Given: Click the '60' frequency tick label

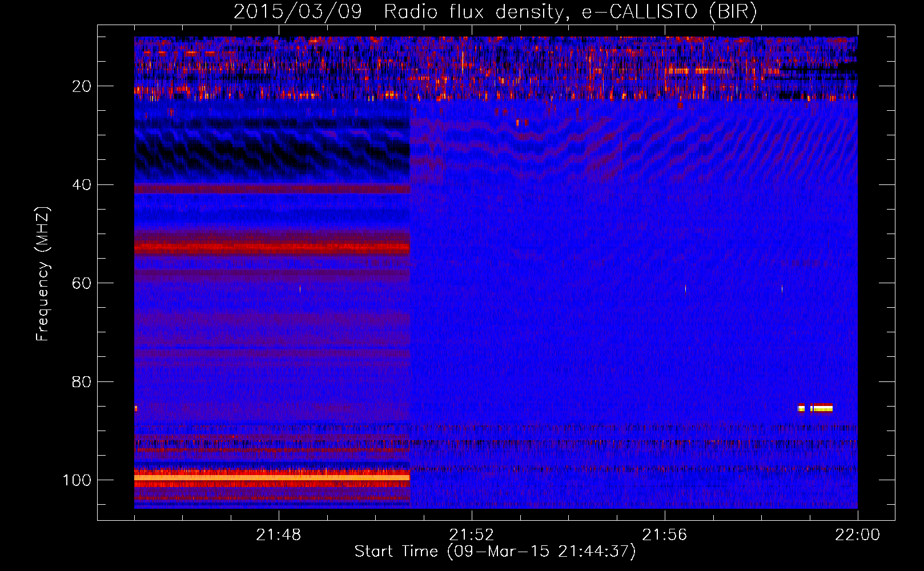Looking at the screenshot, I should point(82,283).
